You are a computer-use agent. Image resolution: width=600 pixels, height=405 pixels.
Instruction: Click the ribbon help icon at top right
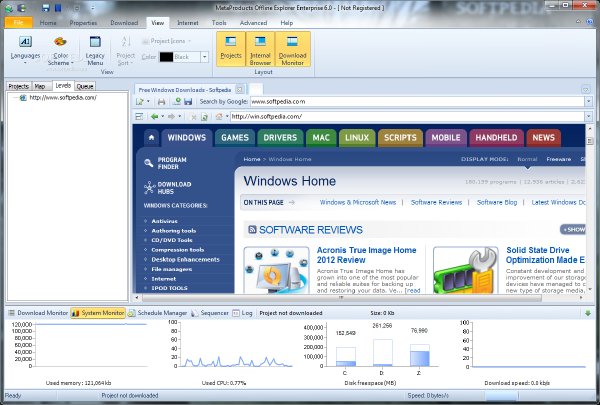(x=590, y=22)
